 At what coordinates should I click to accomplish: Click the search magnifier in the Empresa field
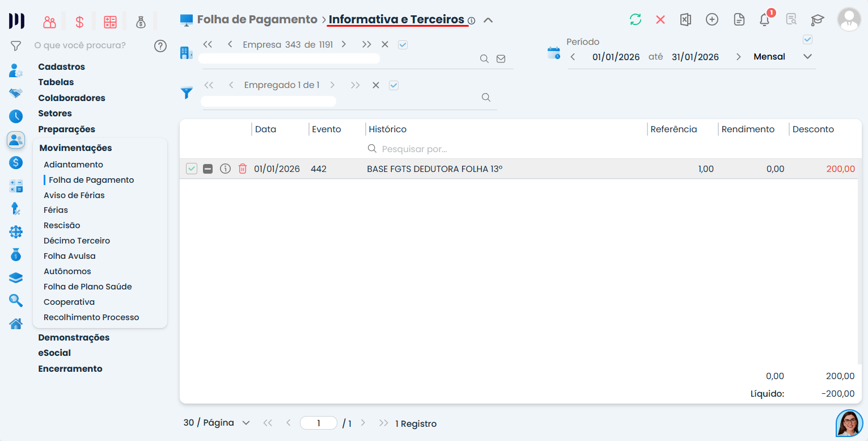tap(484, 58)
